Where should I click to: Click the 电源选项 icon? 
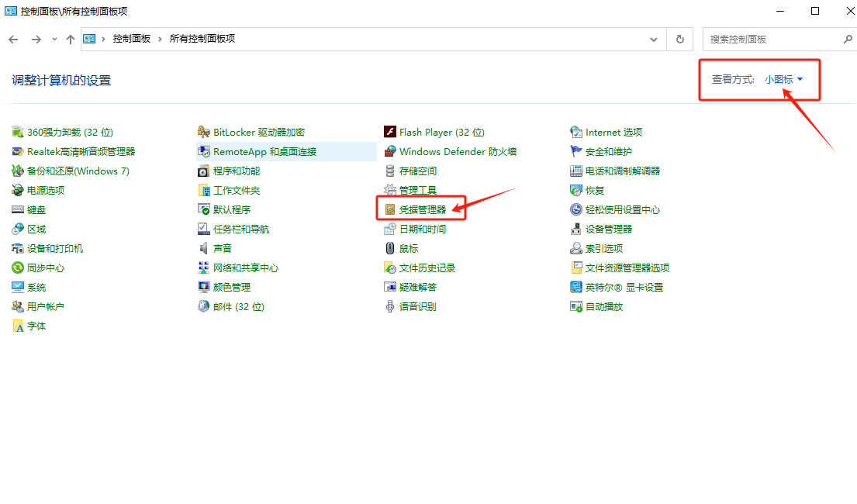point(18,190)
